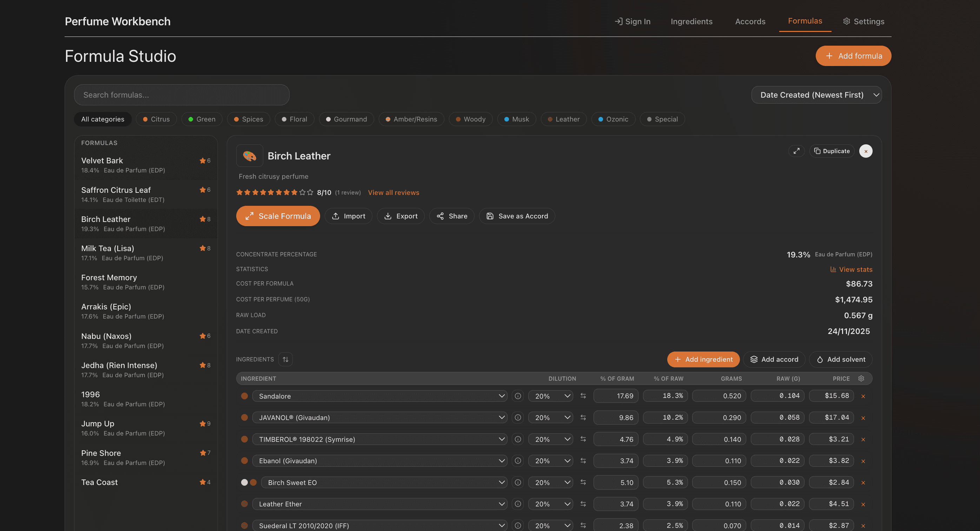Open column settings gear in ingredient table header
The image size is (980, 531).
click(861, 378)
